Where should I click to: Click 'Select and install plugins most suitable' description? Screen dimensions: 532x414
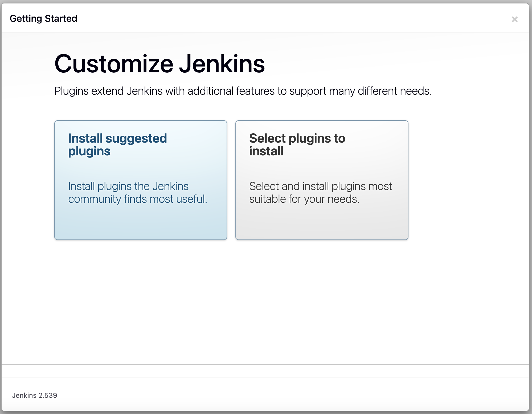point(320,186)
